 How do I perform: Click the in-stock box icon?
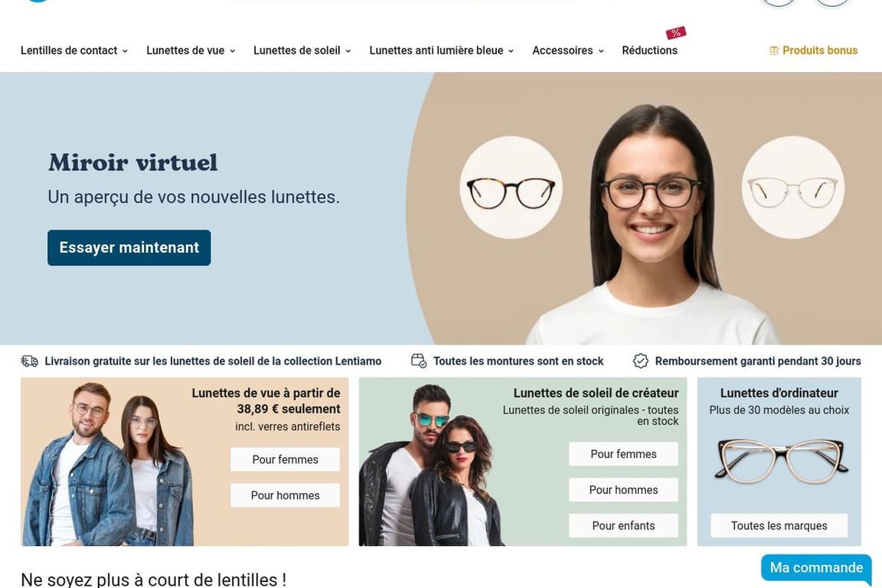419,361
